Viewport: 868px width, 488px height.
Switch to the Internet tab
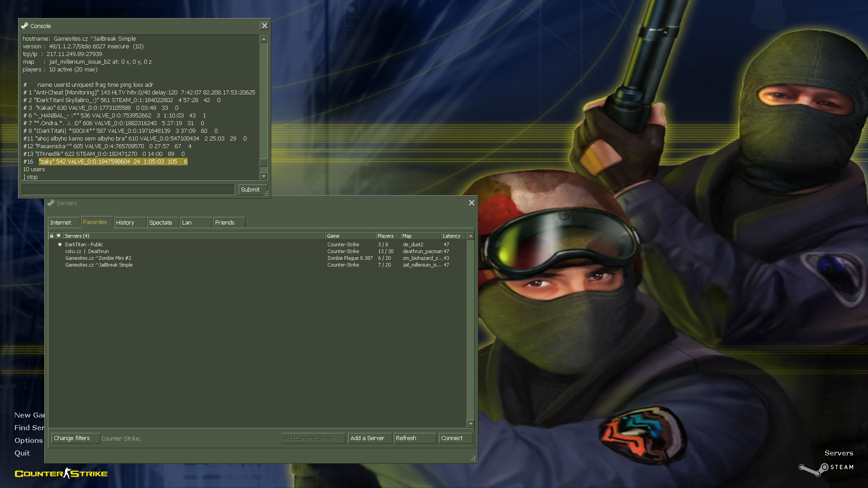pos(64,223)
